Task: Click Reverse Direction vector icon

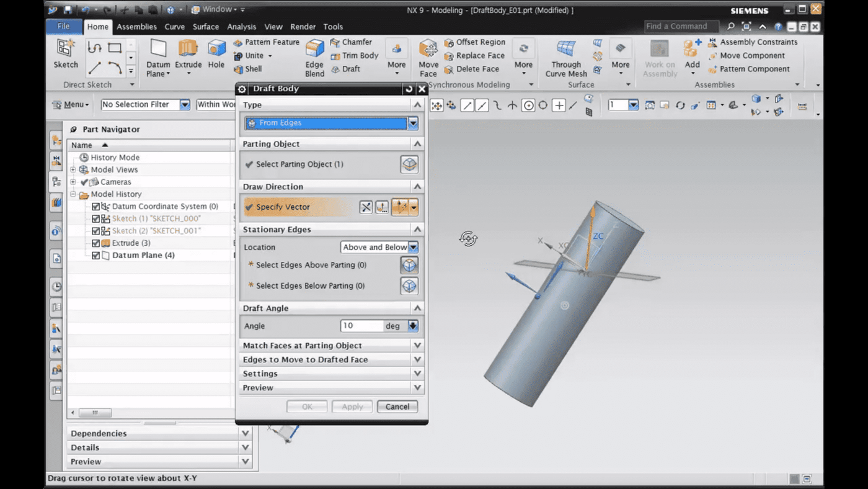Action: click(366, 207)
